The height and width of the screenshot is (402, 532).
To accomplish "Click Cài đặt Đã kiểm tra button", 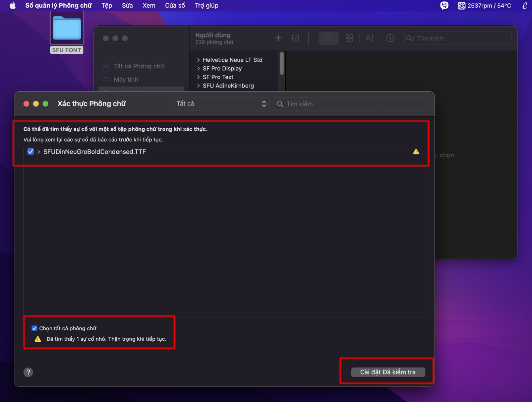I will [388, 372].
